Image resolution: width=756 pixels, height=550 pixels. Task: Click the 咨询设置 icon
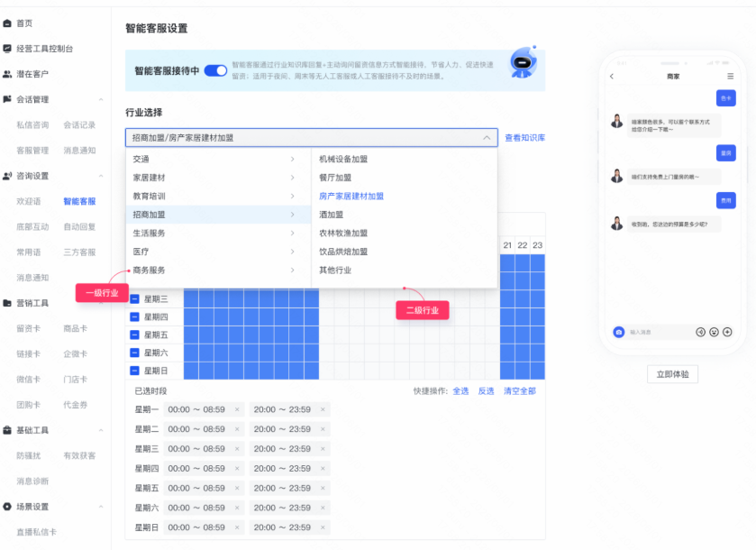click(7, 176)
